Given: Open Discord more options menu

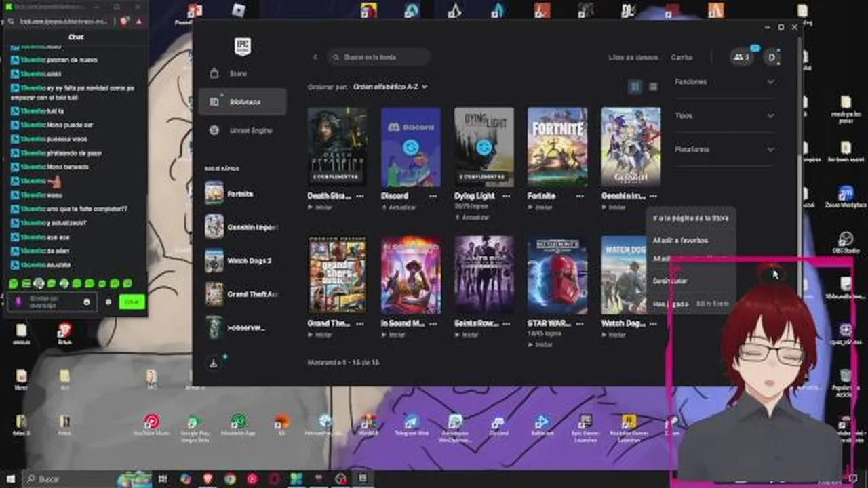Looking at the screenshot, I should pyautogui.click(x=433, y=196).
